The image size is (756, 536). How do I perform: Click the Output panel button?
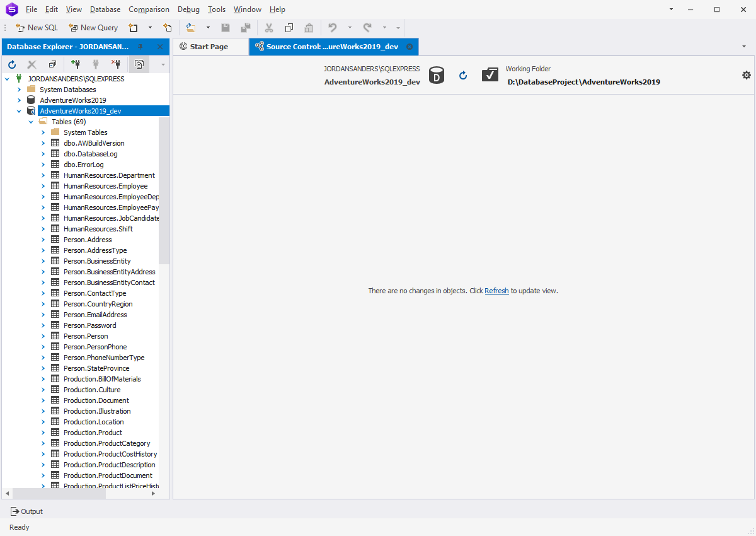click(26, 511)
